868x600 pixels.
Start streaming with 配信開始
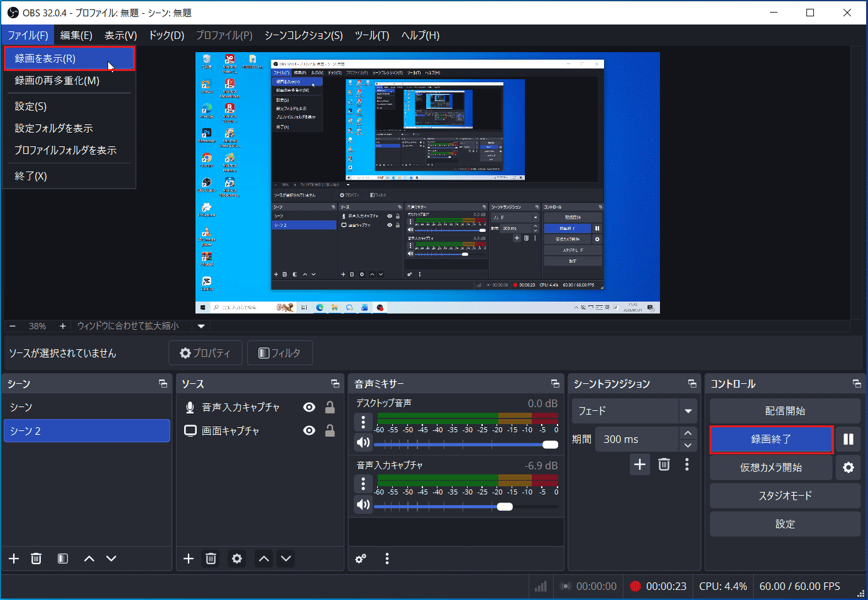tap(784, 411)
